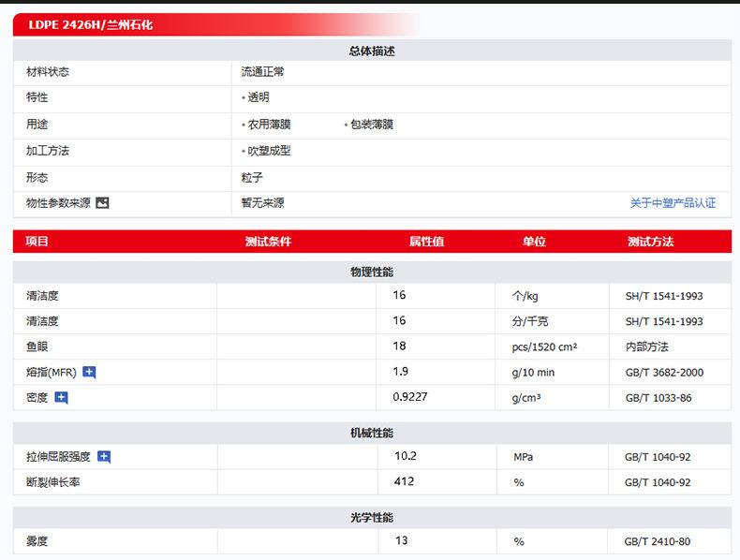
Task: Expand the 密度 row with its plus icon
Action: pos(61,397)
